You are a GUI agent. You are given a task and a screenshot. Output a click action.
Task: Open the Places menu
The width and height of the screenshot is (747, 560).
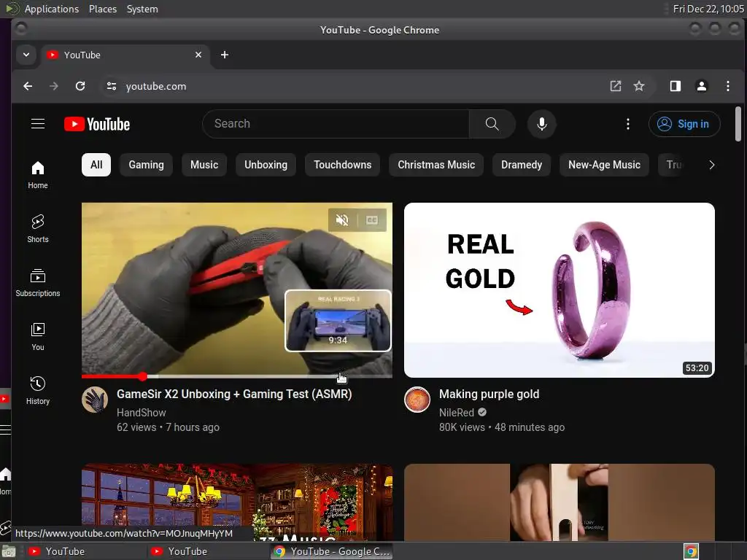pos(103,9)
